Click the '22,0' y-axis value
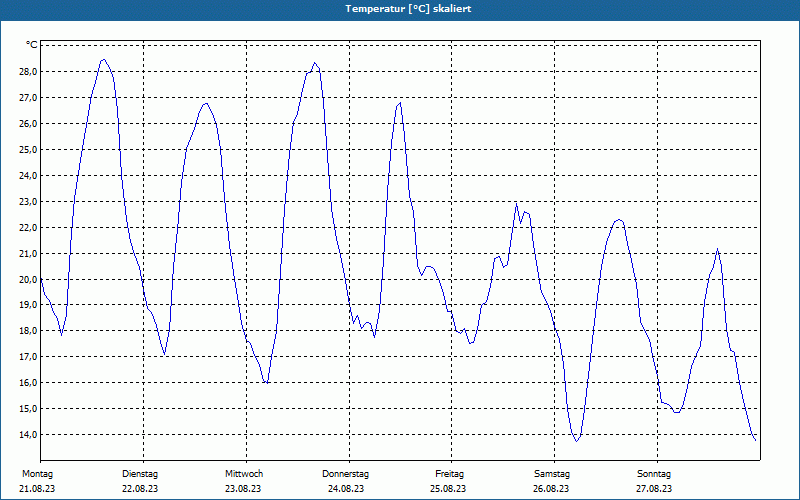 point(28,228)
